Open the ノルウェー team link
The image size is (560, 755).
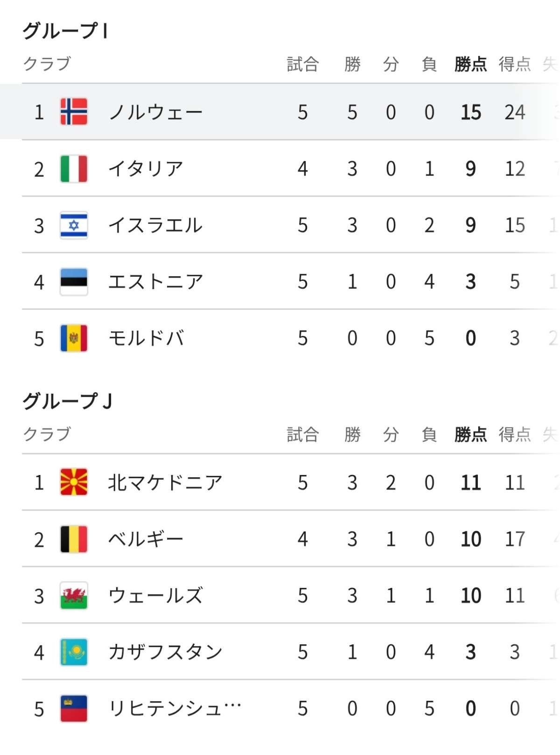[x=155, y=112]
